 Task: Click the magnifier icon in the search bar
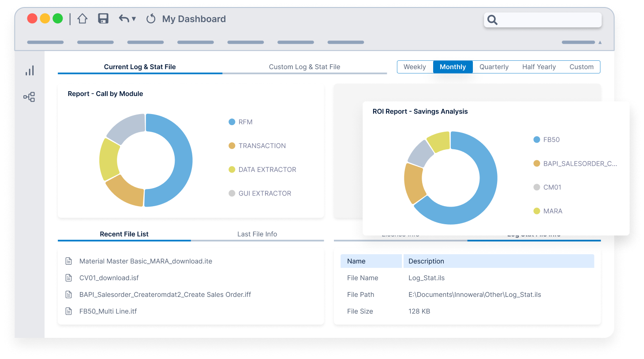pyautogui.click(x=492, y=20)
